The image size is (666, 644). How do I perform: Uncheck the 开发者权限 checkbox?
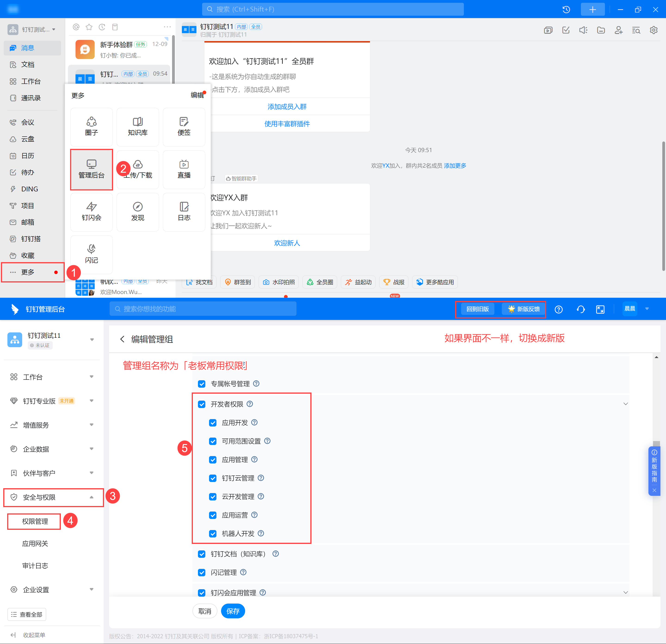point(202,404)
